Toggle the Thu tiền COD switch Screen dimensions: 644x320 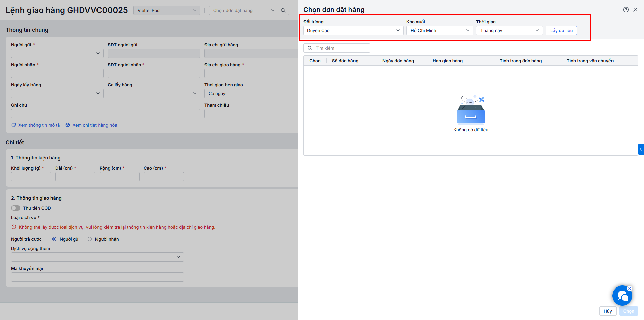tap(16, 208)
